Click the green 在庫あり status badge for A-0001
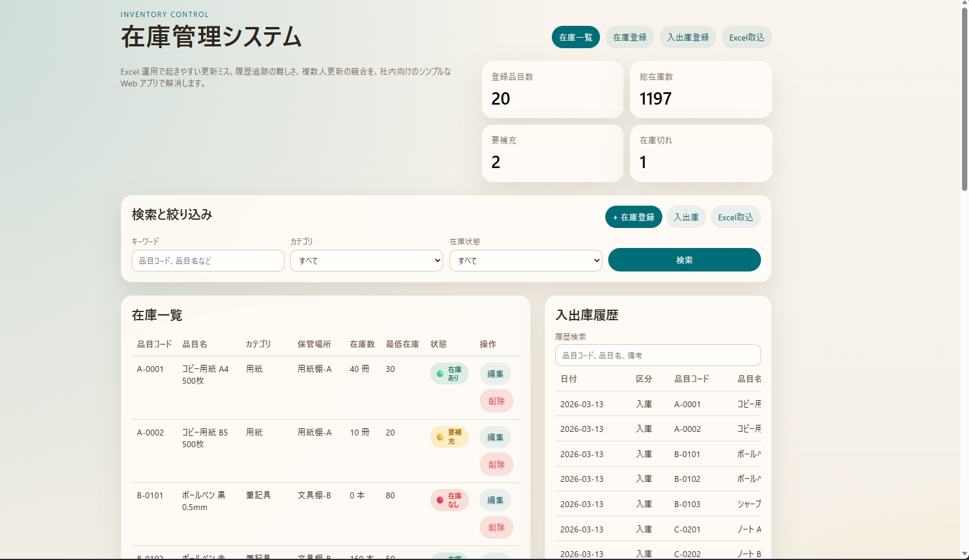This screenshot has height=560, width=969. coord(450,374)
